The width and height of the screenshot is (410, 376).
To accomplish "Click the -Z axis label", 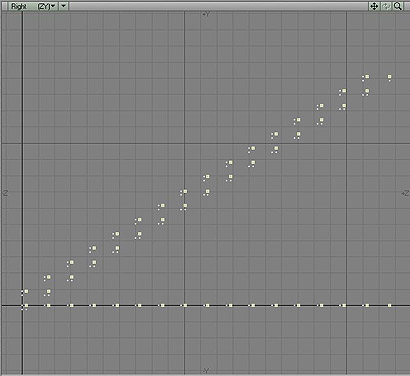I will [x=5, y=193].
